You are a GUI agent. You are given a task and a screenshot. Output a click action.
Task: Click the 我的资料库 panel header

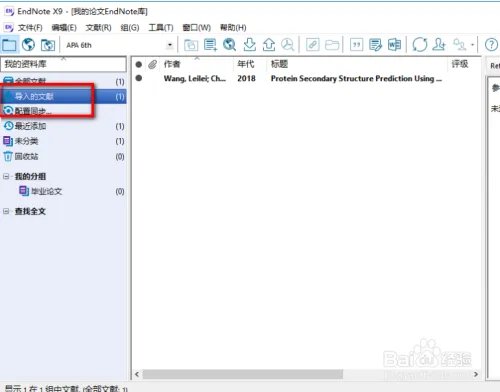pos(63,64)
